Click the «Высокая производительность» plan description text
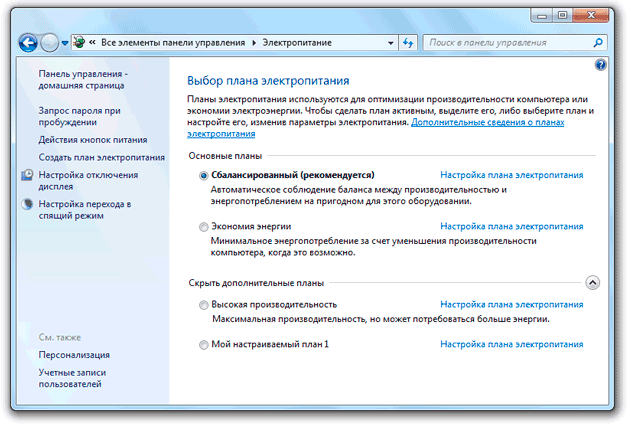Image resolution: width=628 pixels, height=425 pixels. point(380,319)
